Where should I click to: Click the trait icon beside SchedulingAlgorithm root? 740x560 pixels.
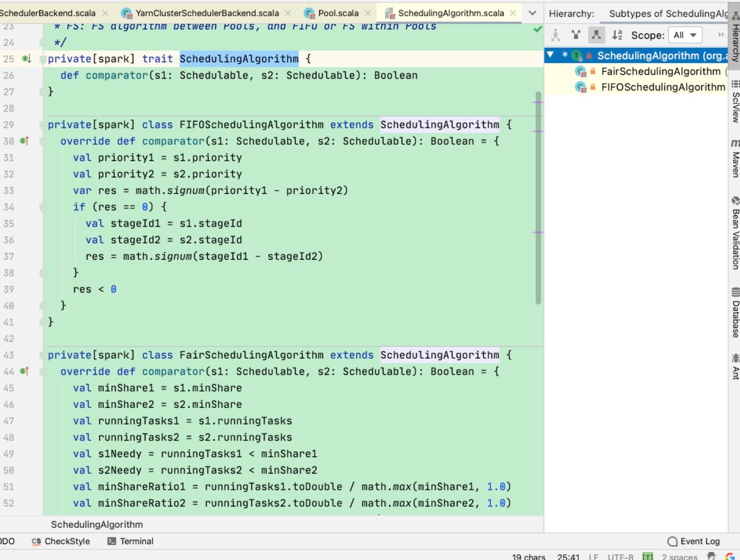click(577, 56)
